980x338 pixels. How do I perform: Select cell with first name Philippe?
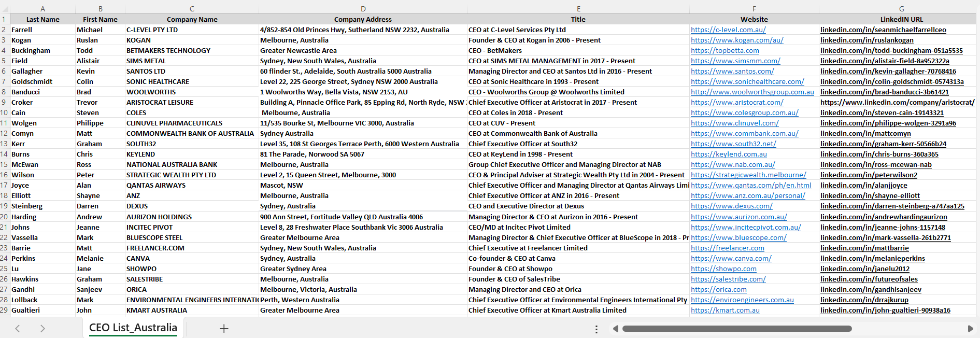[100, 123]
